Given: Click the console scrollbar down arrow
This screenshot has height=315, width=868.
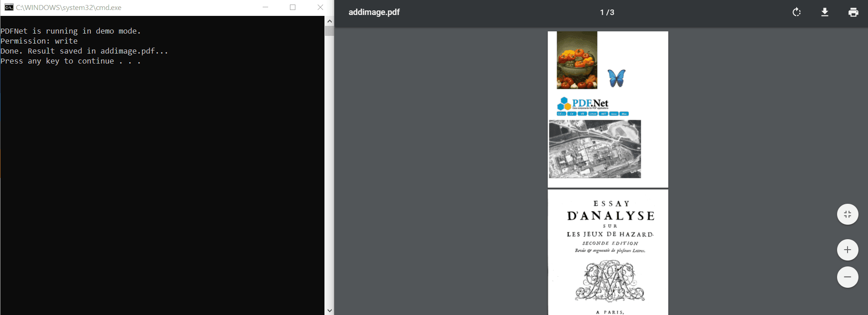Looking at the screenshot, I should coord(329,310).
